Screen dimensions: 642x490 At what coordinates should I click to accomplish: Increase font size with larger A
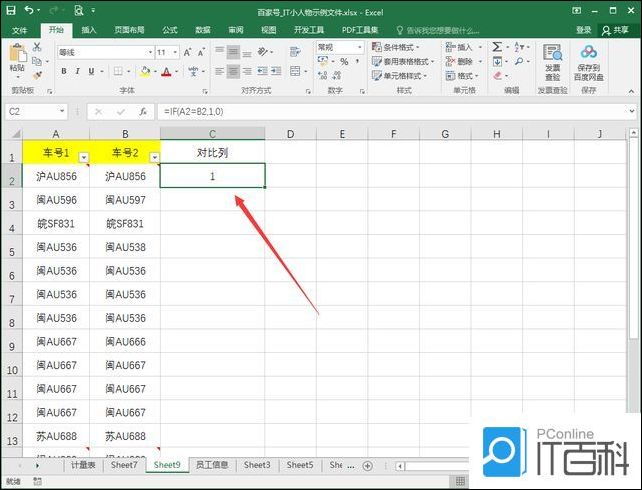pyautogui.click(x=187, y=52)
